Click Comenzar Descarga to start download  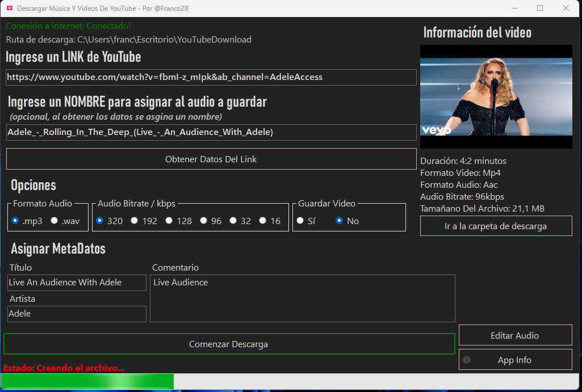(229, 344)
